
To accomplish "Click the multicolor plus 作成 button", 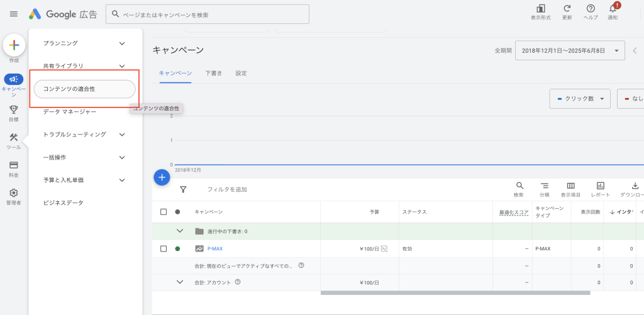I will click(14, 45).
